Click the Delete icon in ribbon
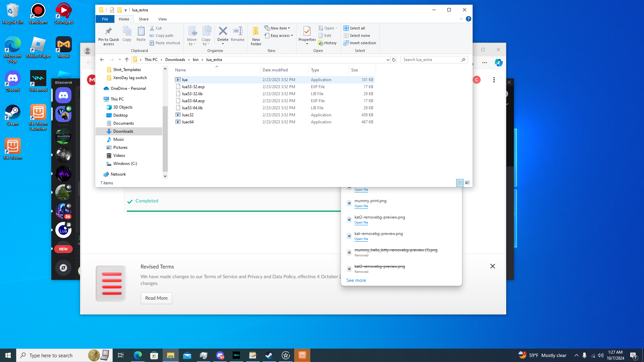The height and width of the screenshot is (362, 644). pos(223,32)
